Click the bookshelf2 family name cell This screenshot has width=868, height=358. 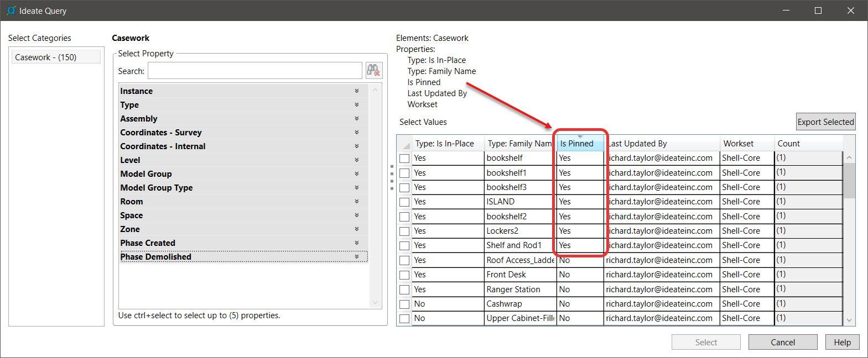click(x=520, y=217)
